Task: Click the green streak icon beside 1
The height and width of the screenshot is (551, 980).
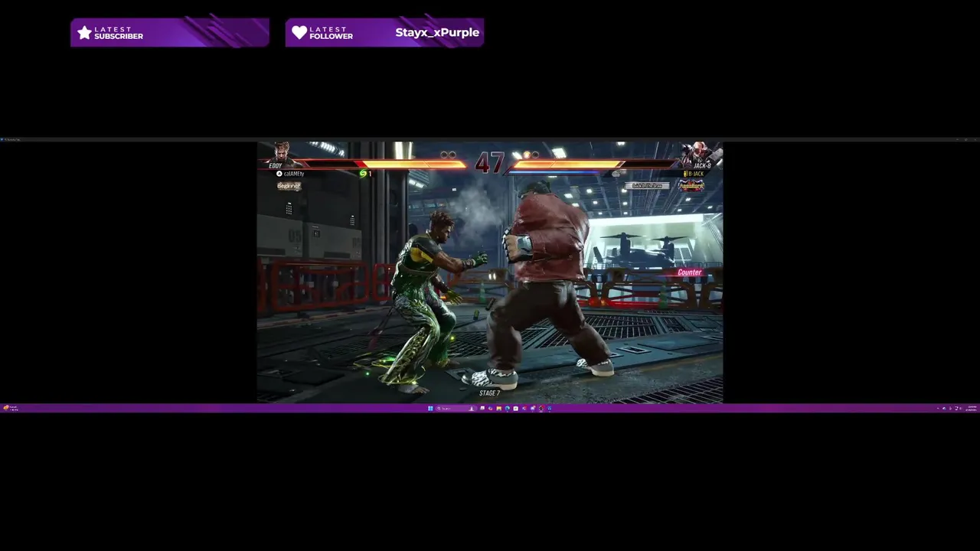Action: [x=363, y=174]
